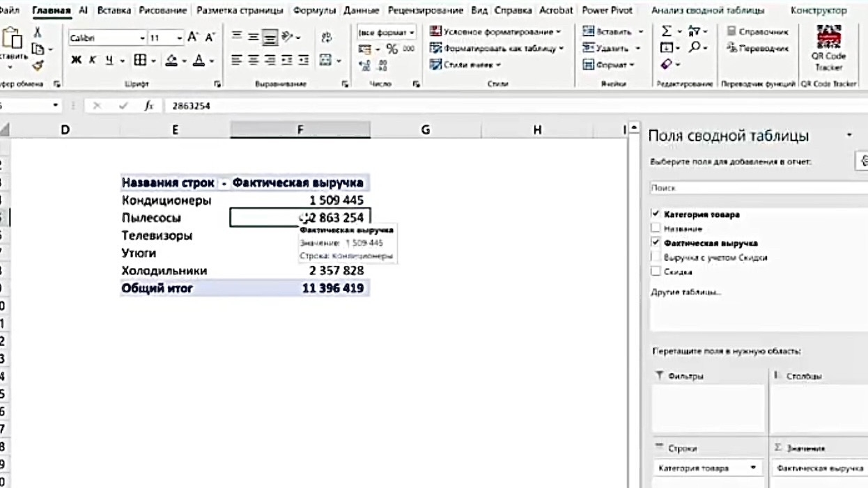Click the Удалить cells button
Screen dimensions: 868x488
tap(611, 48)
